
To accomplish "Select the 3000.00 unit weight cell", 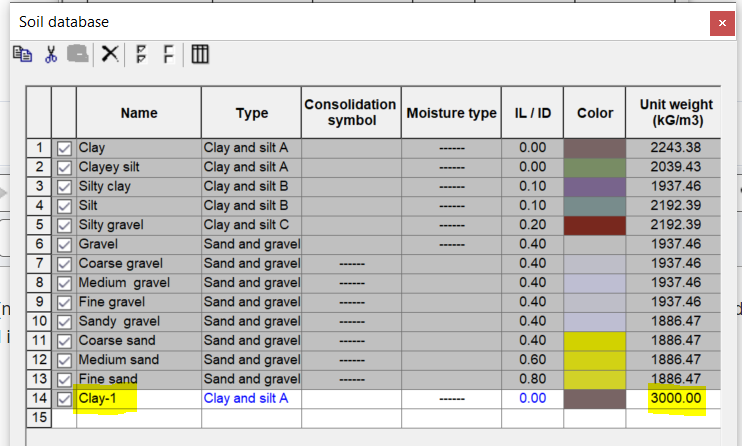I will coord(673,399).
